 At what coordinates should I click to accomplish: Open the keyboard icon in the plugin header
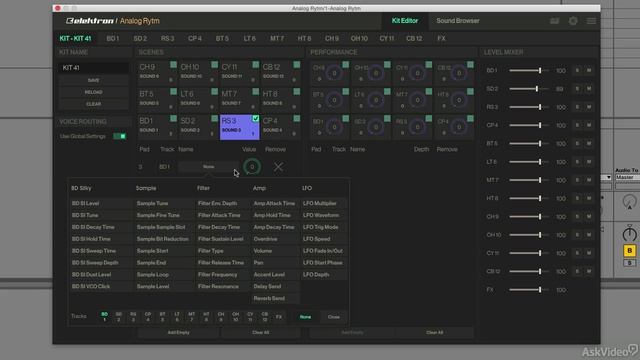click(x=554, y=21)
